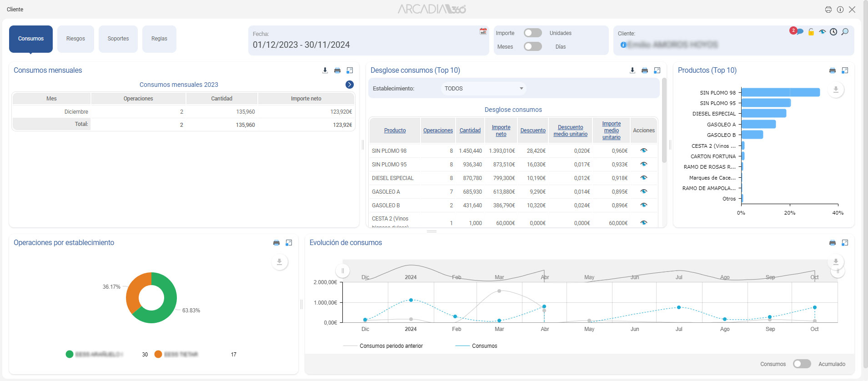Click the chat notifications icon with badge
The image size is (868, 381).
(x=798, y=32)
